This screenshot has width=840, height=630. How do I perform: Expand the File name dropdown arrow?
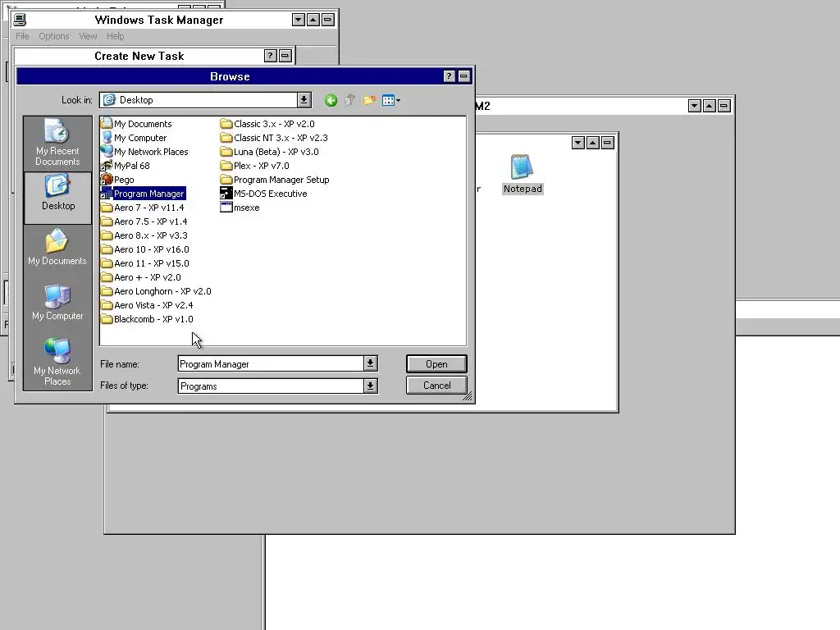(x=370, y=363)
